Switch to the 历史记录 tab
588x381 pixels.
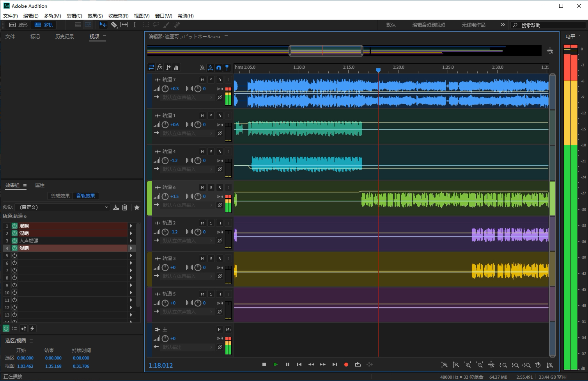tap(65, 36)
